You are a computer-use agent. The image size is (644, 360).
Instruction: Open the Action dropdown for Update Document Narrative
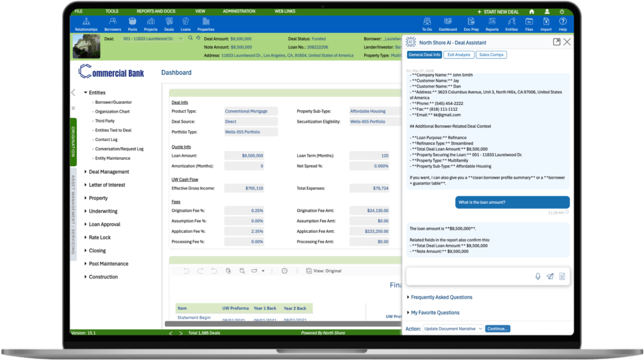tap(453, 329)
